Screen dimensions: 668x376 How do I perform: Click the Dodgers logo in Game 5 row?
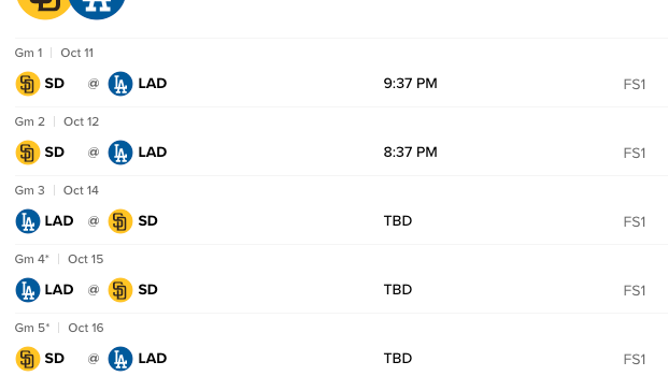click(120, 359)
